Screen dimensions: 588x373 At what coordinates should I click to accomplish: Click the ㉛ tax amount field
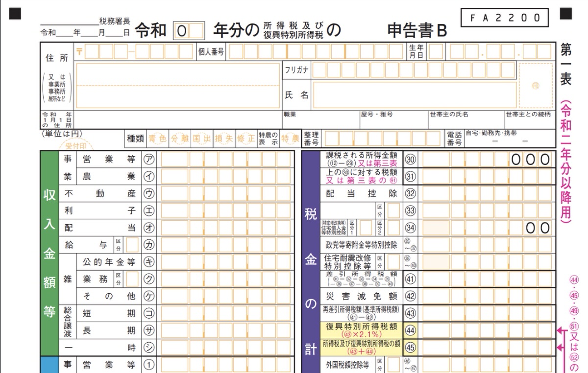point(487,177)
